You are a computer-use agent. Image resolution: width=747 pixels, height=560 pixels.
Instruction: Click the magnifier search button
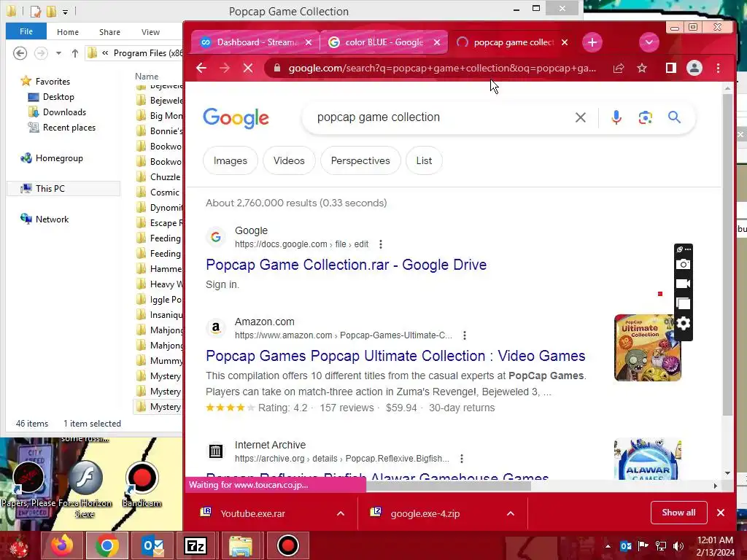point(674,117)
